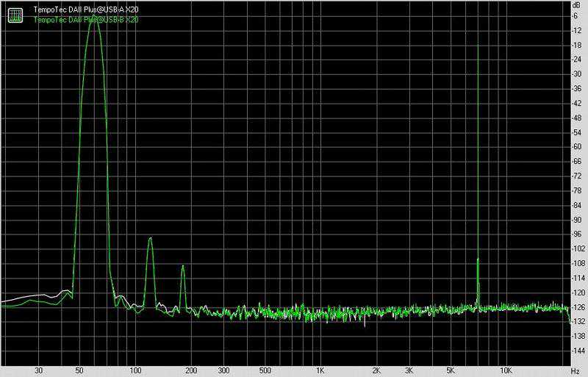Click the -12 level axis label

pos(578,30)
